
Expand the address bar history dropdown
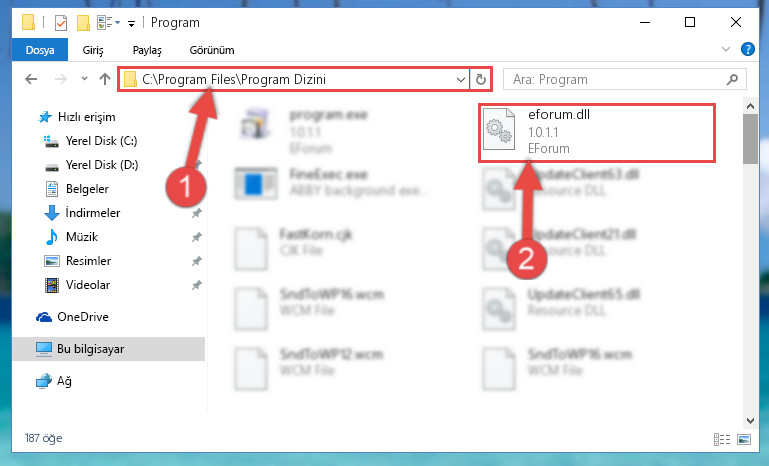point(461,79)
